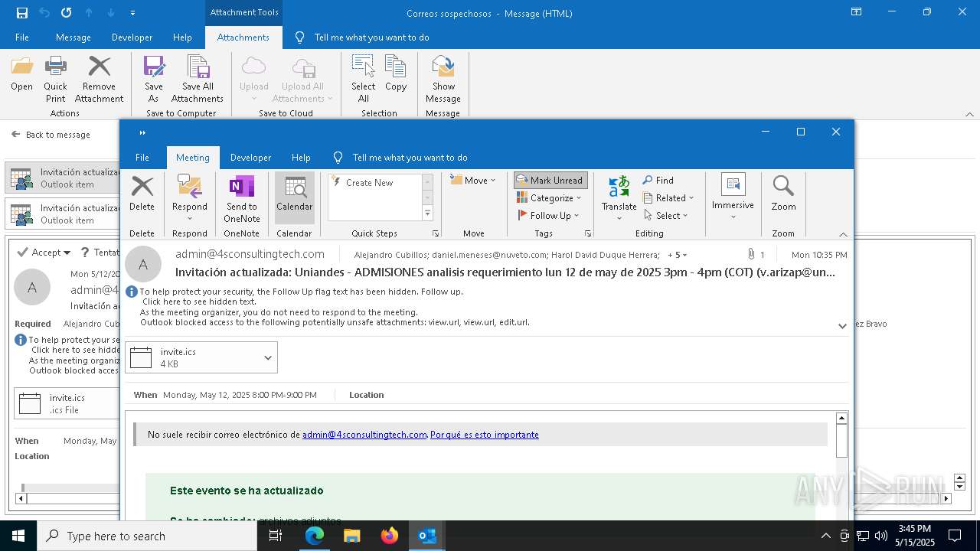The height and width of the screenshot is (551, 980).
Task: Click the Repeat/Redo arrow in quick access bar
Action: [x=66, y=13]
